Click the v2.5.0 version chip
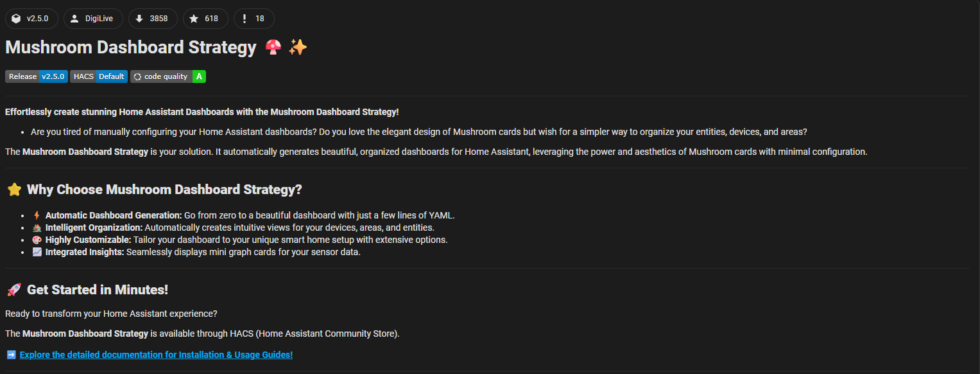This screenshot has height=374, width=980. click(x=31, y=19)
